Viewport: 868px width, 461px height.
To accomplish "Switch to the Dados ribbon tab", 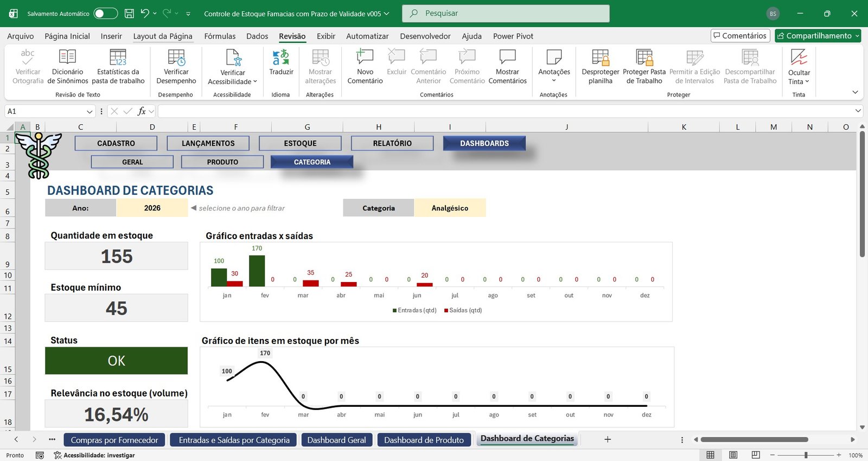I will 257,36.
